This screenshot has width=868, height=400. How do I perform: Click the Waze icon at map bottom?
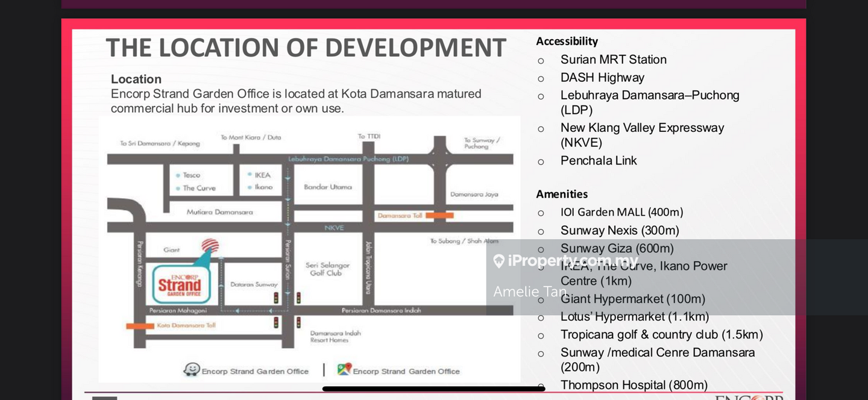point(192,369)
